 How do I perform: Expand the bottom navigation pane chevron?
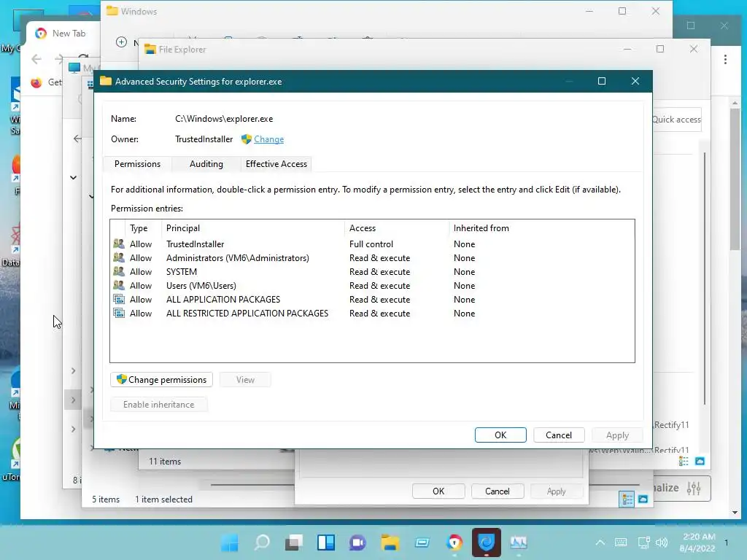tap(74, 429)
